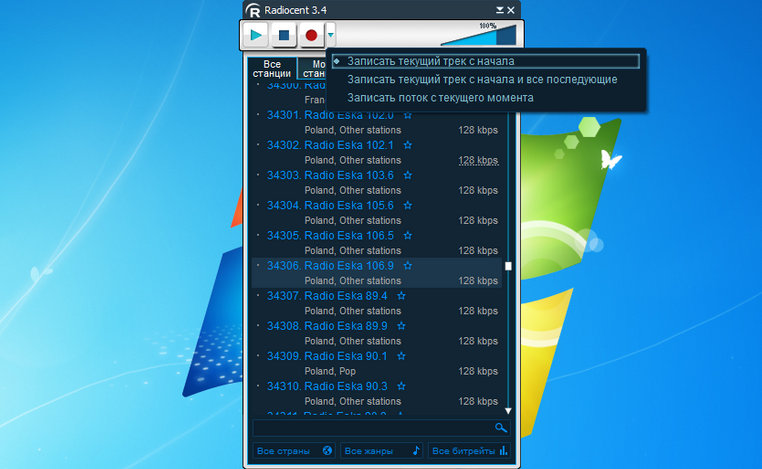The height and width of the screenshot is (469, 762).
Task: Toggle favorite star for Radio Eska 103.6
Action: click(x=408, y=175)
